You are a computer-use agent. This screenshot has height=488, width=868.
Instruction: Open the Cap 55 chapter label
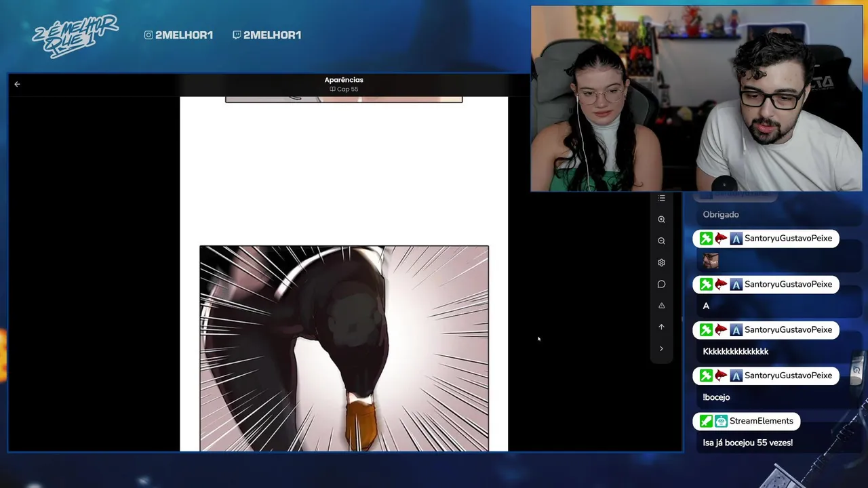(x=344, y=89)
